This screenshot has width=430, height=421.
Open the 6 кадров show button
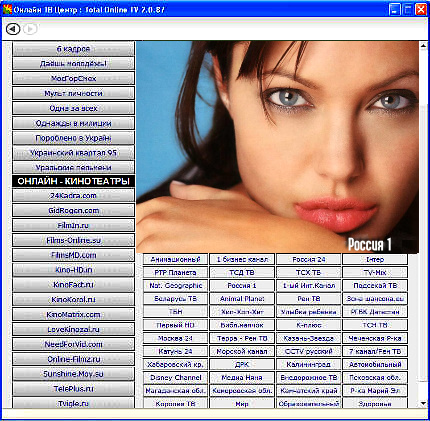pos(73,49)
